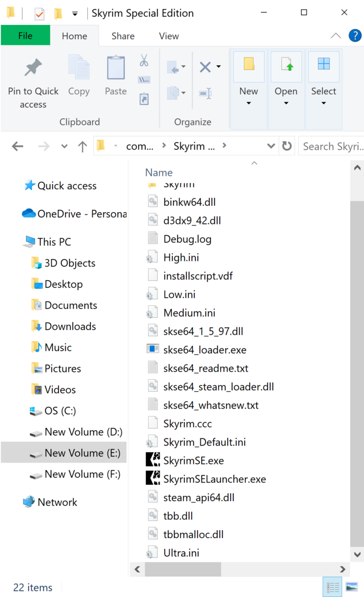Image resolution: width=364 pixels, height=597 pixels.
Task: Click the Move to icon
Action: coord(173,67)
